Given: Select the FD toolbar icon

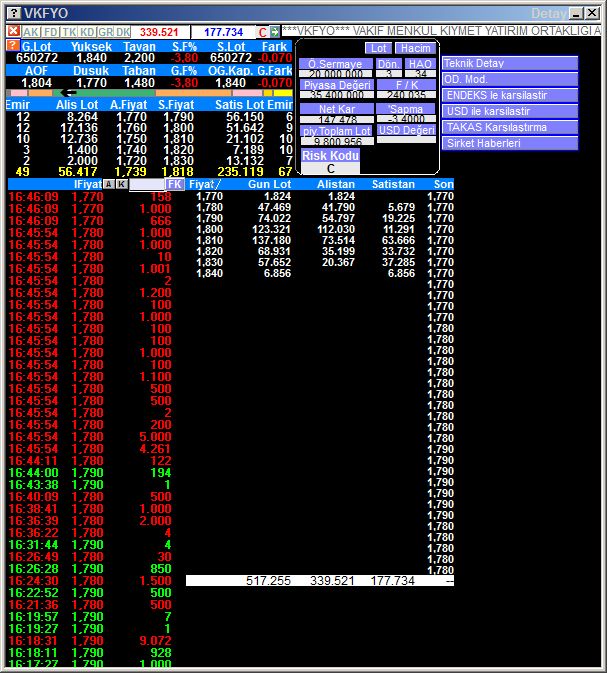Looking at the screenshot, I should [x=50, y=32].
